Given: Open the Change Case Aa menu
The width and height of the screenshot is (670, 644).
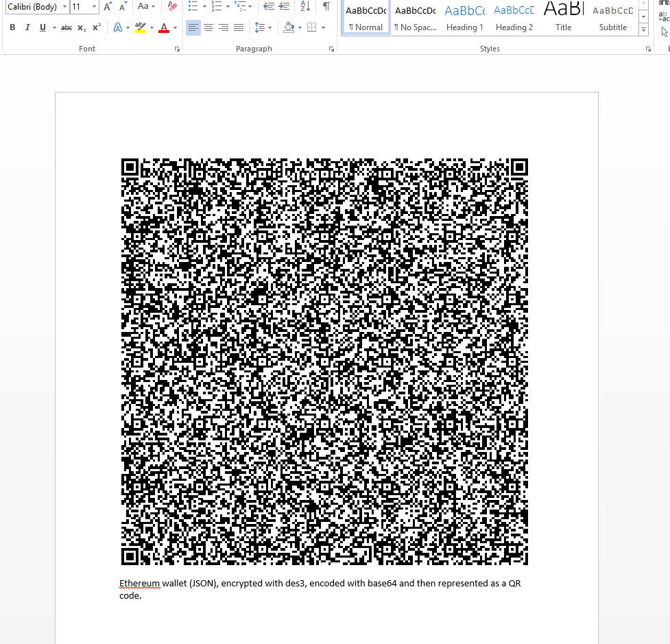Looking at the screenshot, I should [x=145, y=6].
